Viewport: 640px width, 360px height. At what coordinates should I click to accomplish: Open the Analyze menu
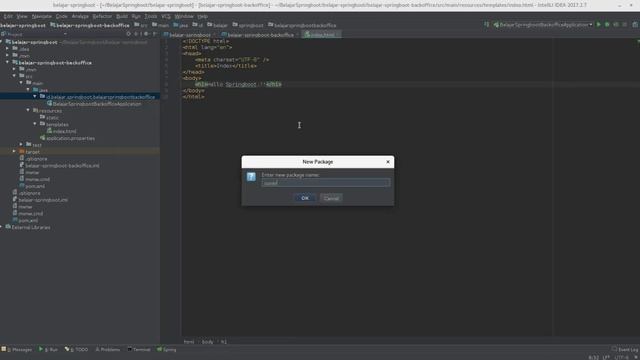80,16
